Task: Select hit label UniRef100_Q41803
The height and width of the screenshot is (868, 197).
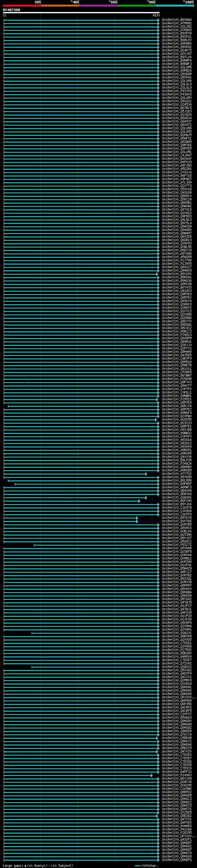Action: click(176, 290)
